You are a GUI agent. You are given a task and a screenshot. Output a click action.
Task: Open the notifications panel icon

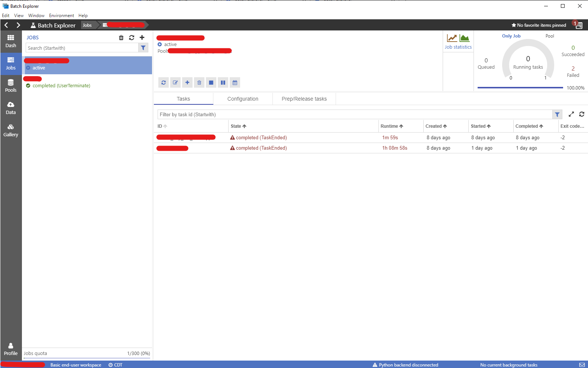[x=579, y=25]
